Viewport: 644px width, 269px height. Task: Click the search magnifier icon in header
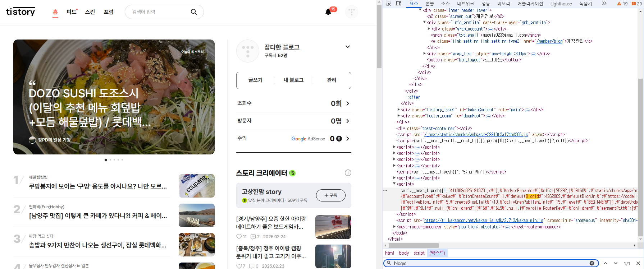194,12
